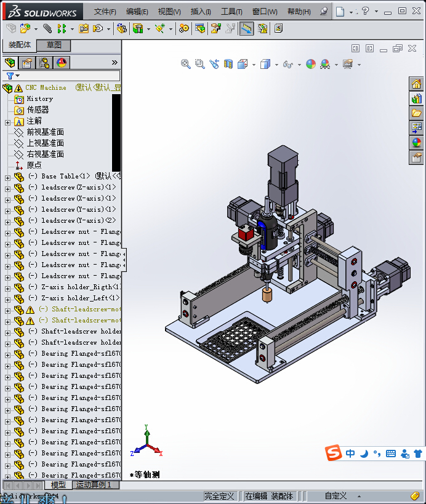This screenshot has width=426, height=504.
Task: Expand the Base Table<1> component
Action: pyautogui.click(x=7, y=178)
